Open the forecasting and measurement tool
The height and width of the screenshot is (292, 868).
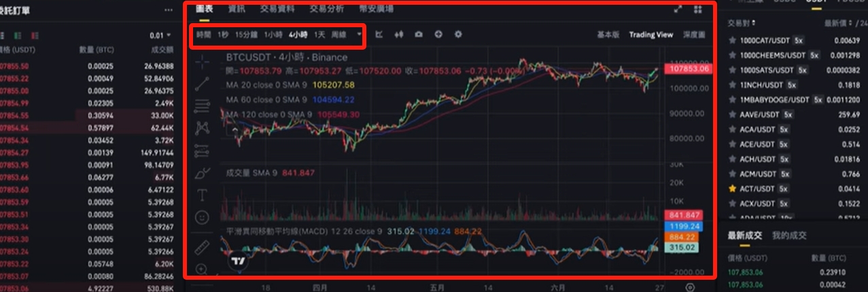point(203,150)
